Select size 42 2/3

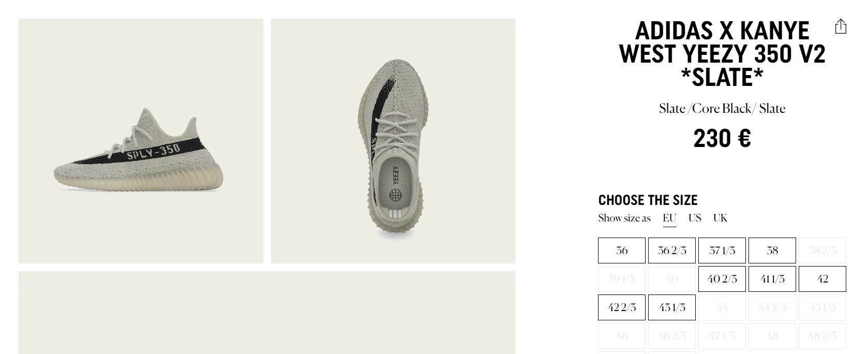pyautogui.click(x=622, y=307)
